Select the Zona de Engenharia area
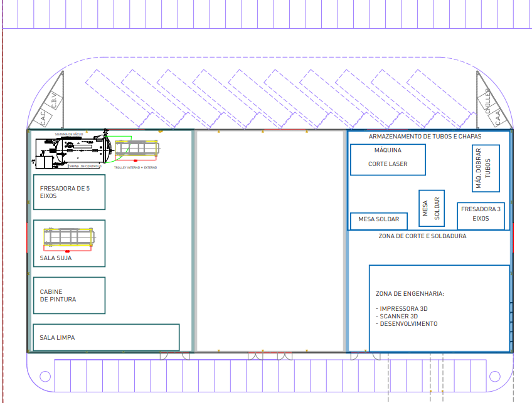This screenshot has height=403, width=532. point(439,308)
